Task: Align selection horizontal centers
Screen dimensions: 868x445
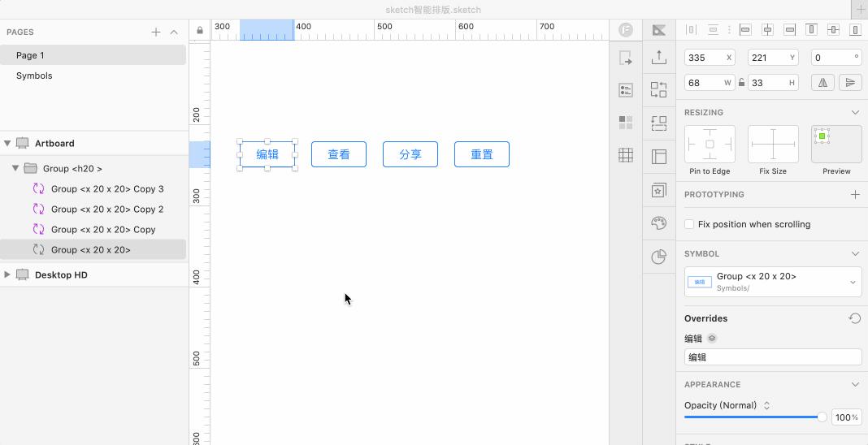Action: point(768,30)
